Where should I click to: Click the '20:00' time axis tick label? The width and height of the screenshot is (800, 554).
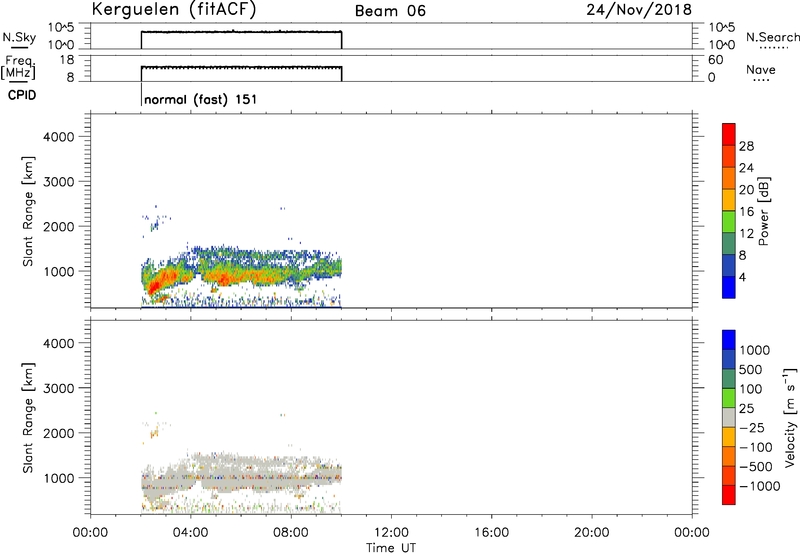(592, 533)
